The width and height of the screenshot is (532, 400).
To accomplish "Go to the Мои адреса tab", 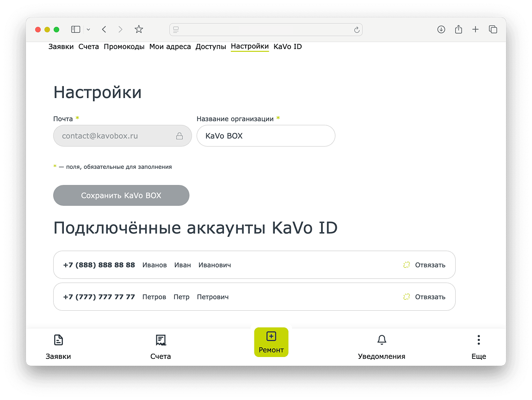I will [x=170, y=47].
